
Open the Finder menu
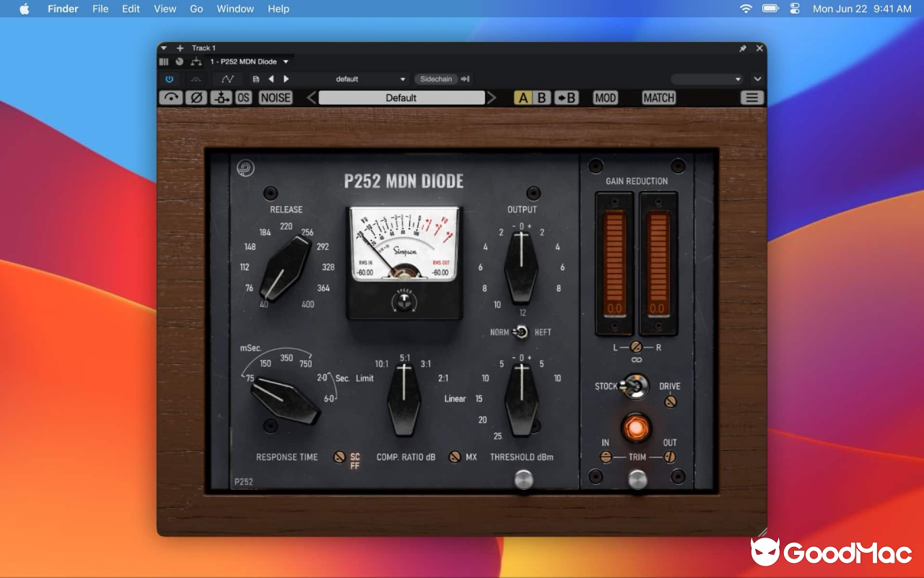coord(63,9)
